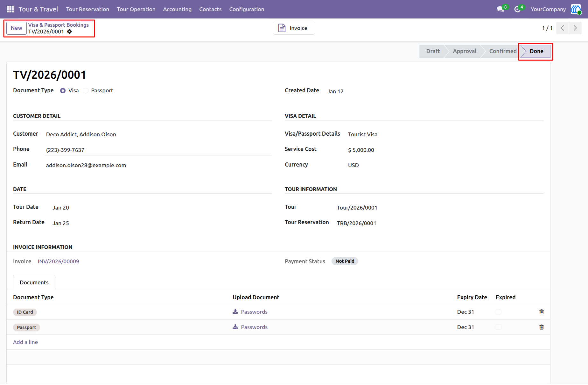Select the Visa document type
588x385 pixels.
[x=63, y=91]
